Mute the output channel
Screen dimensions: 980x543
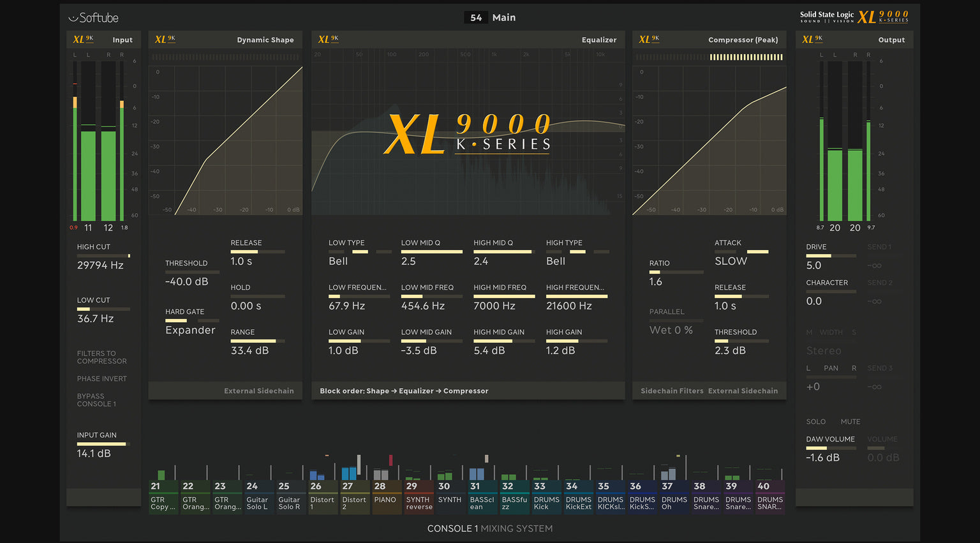coord(850,421)
